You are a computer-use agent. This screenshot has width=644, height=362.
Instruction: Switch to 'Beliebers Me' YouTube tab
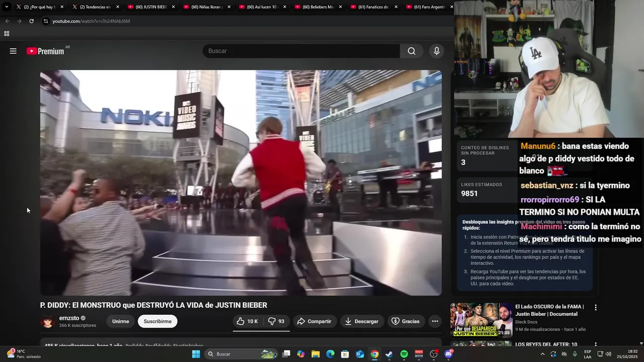318,7
